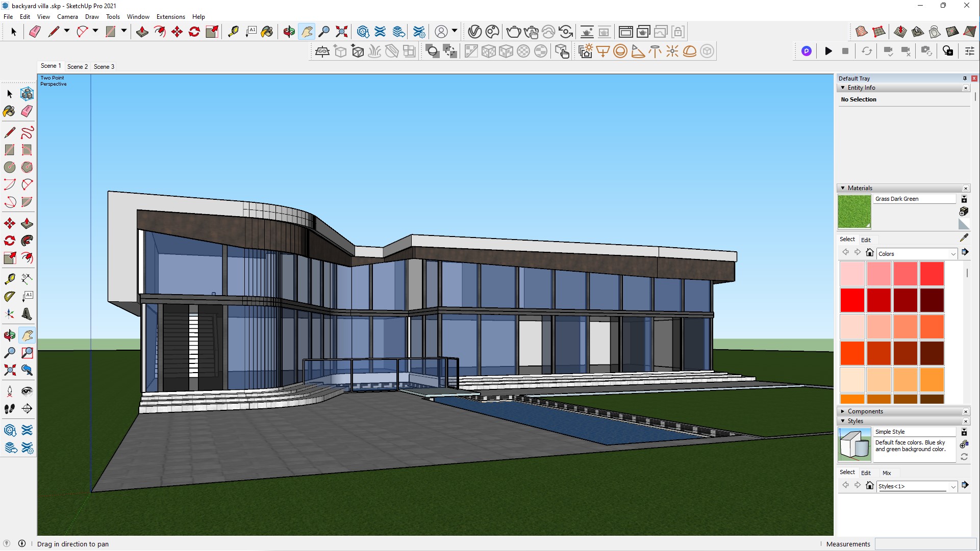This screenshot has height=551, width=980.
Task: Pick the lightest pink color swatch
Action: [x=852, y=274]
